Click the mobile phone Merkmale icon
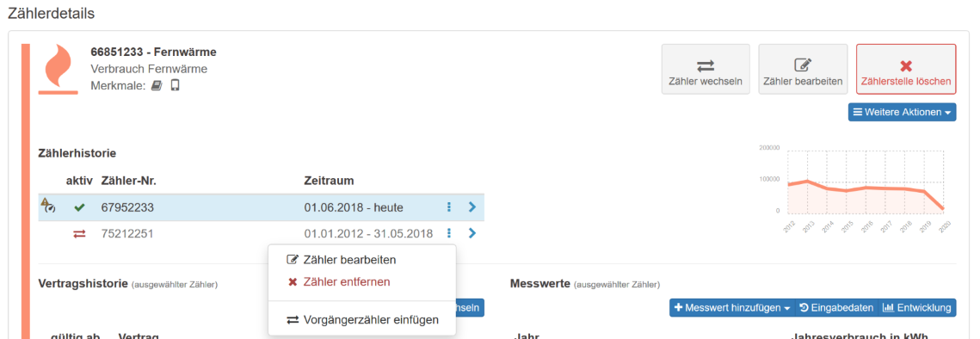This screenshot has width=980, height=339. click(x=175, y=85)
